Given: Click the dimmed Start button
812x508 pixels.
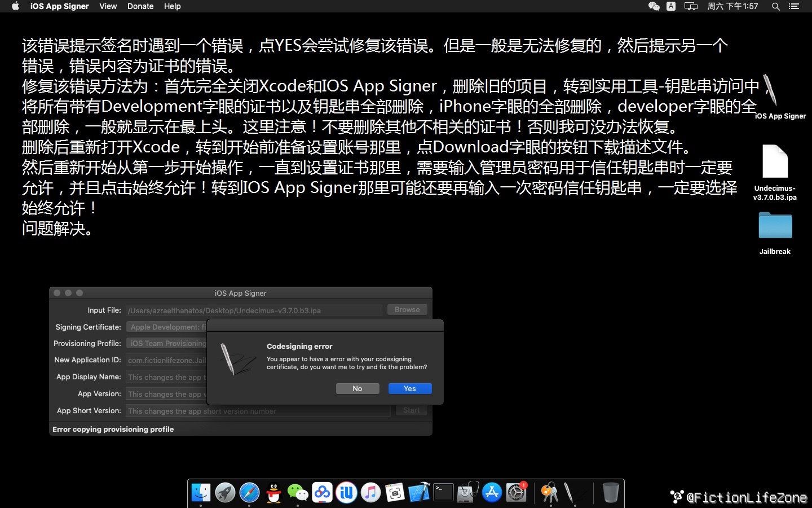Looking at the screenshot, I should 411,410.
